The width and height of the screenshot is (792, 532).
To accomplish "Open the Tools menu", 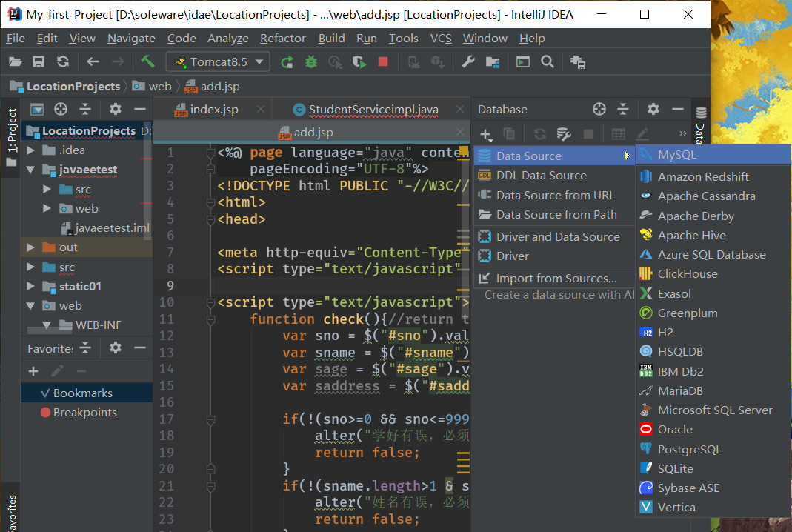I will click(x=403, y=39).
